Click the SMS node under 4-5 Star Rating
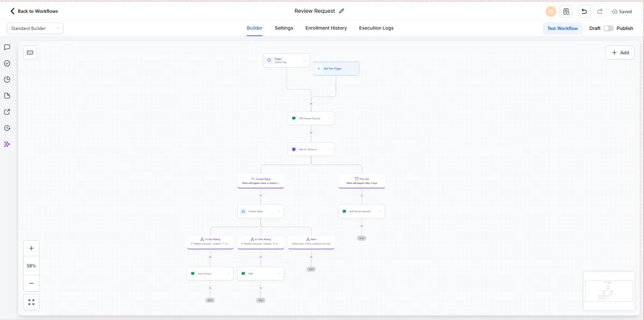This screenshot has height=320, width=644. [x=261, y=273]
